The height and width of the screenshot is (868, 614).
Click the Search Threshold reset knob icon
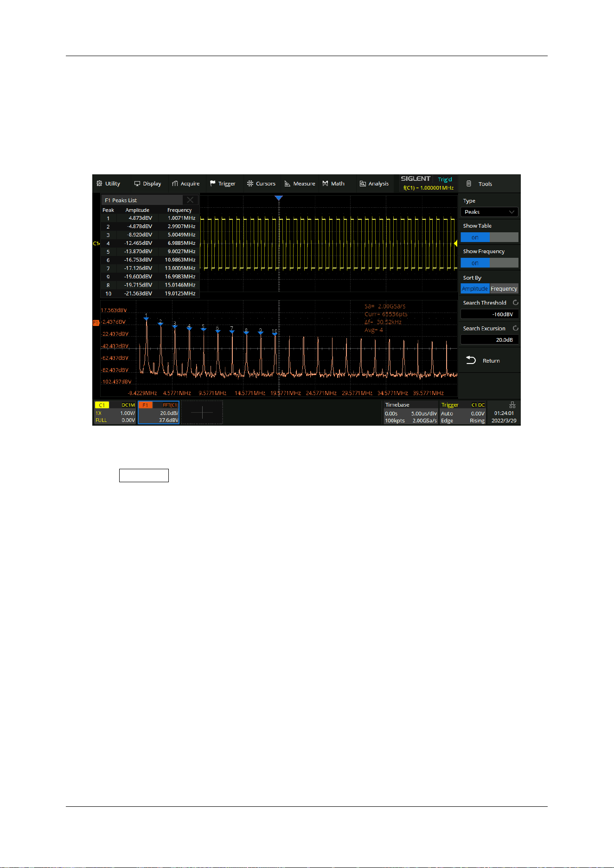point(515,302)
